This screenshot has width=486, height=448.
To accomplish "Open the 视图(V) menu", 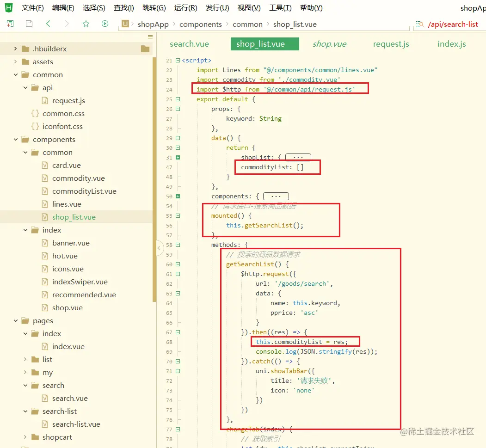I will [x=249, y=8].
